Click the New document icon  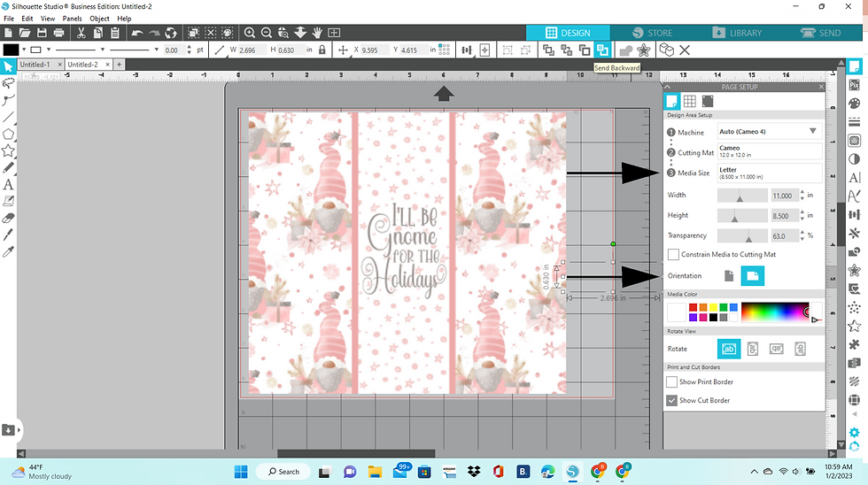pyautogui.click(x=8, y=33)
